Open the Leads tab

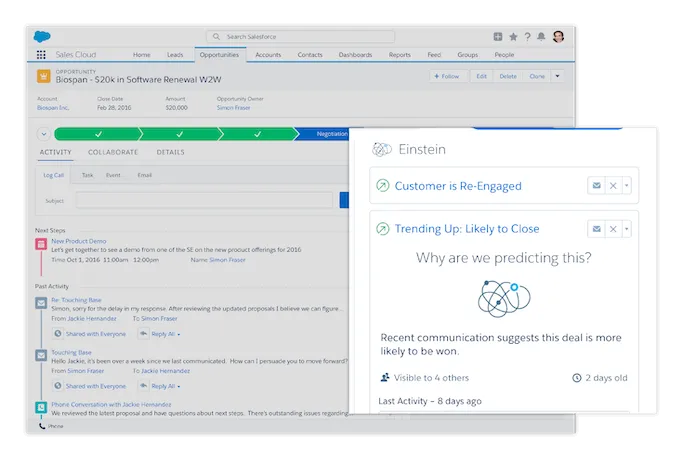[175, 55]
